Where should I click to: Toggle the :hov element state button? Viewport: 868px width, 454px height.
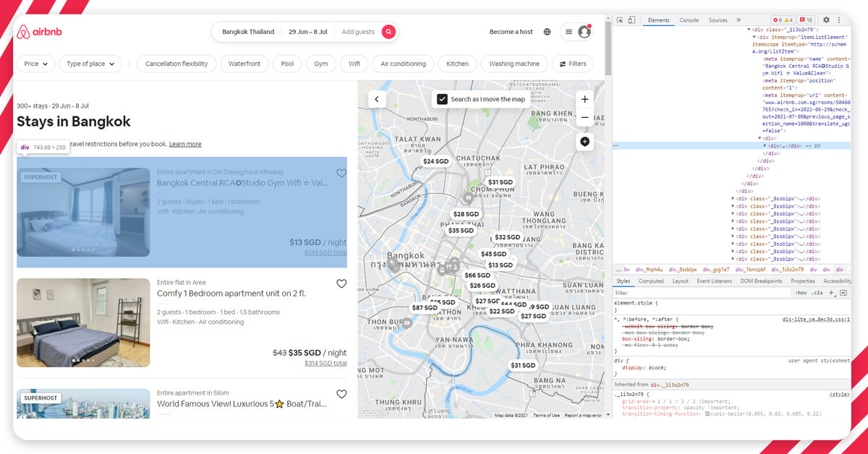pos(801,293)
